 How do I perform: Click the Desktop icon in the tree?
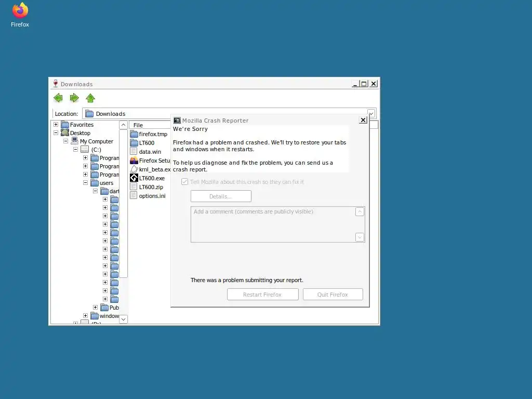click(x=65, y=132)
